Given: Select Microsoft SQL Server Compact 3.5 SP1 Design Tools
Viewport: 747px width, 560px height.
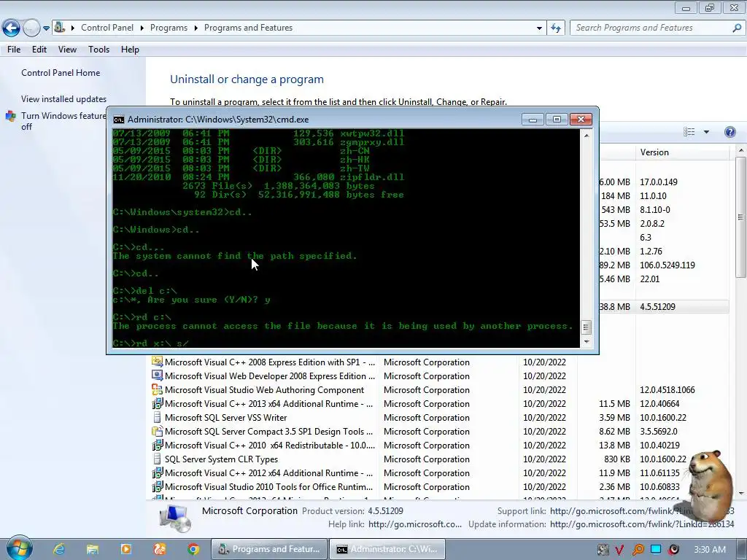Looking at the screenshot, I should [440, 432].
